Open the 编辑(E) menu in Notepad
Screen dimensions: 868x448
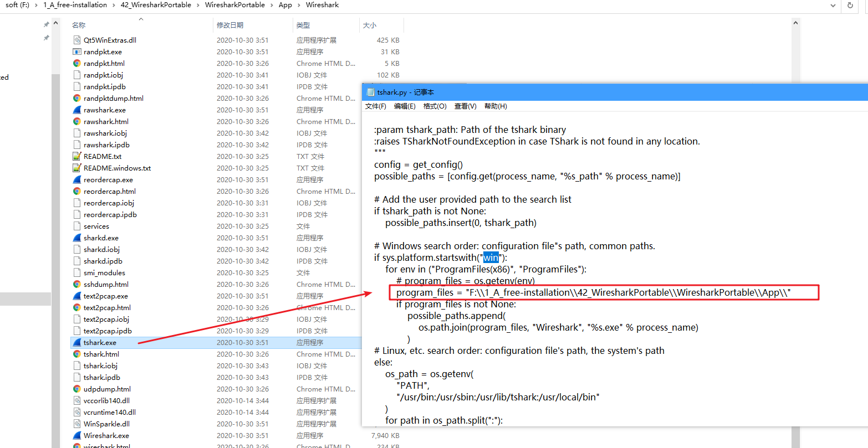pos(405,106)
